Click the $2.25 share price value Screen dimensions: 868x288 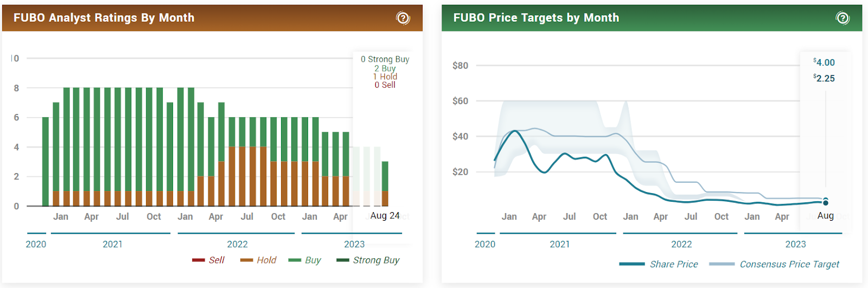(x=824, y=78)
